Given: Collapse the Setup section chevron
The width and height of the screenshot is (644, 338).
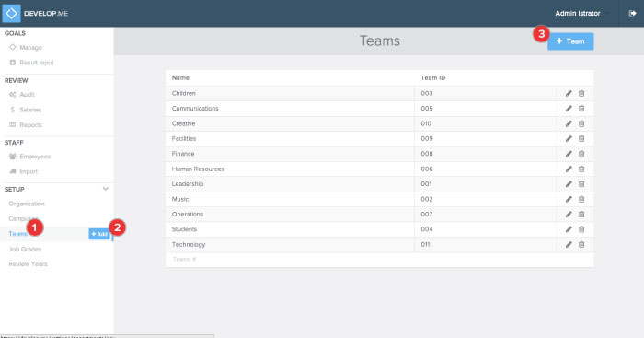Looking at the screenshot, I should (x=105, y=189).
